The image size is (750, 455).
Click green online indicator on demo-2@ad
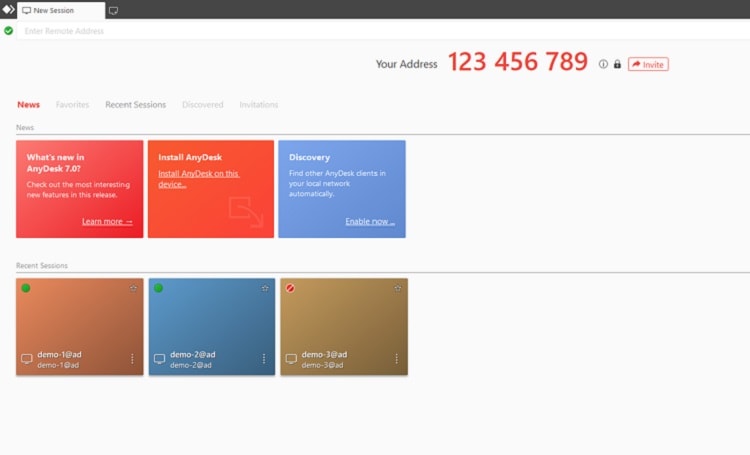(158, 288)
